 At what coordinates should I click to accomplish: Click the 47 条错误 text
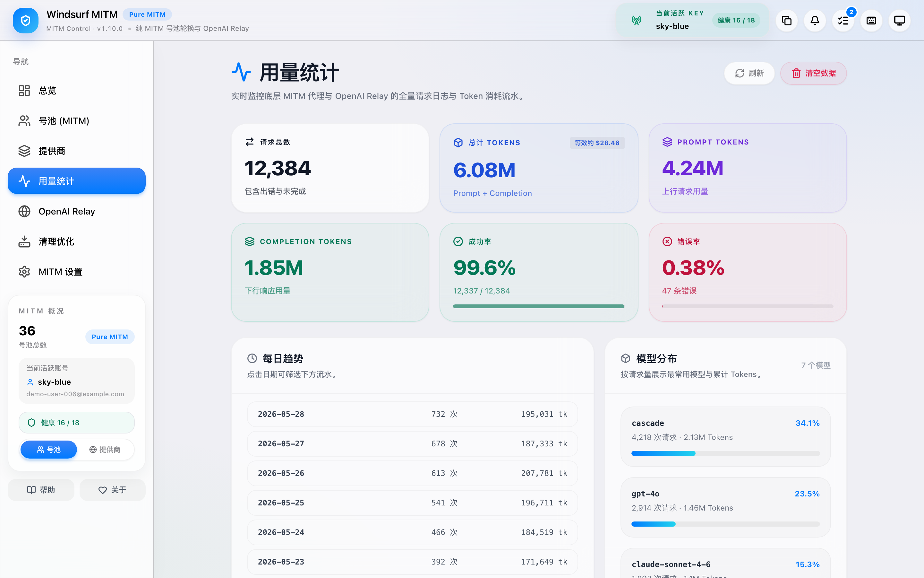coord(679,291)
